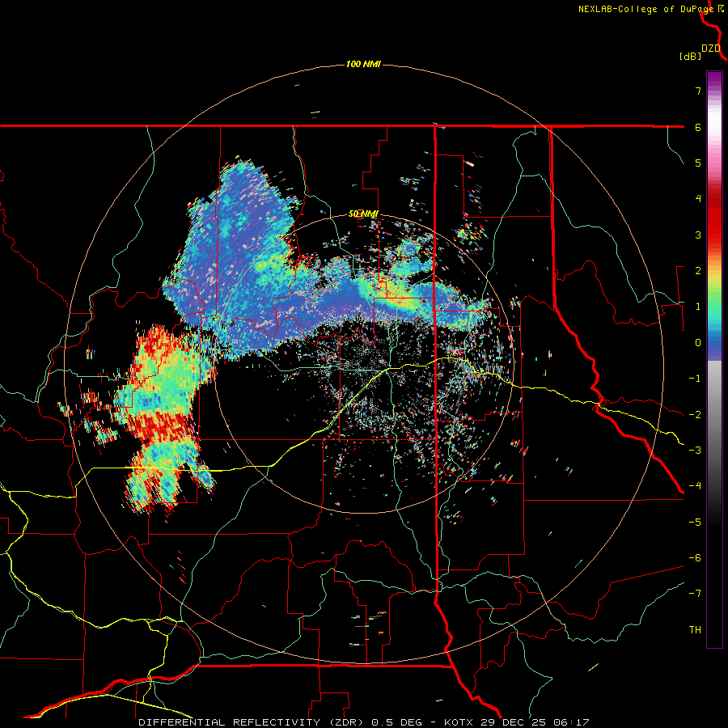This screenshot has width=728, height=728.
Task: Click the TH threshold label on scale
Action: (695, 629)
